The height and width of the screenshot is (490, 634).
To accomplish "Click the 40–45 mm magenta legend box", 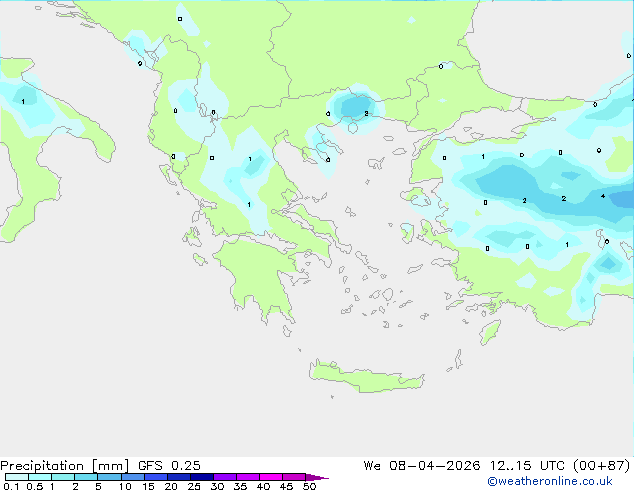I will pyautogui.click(x=271, y=477).
